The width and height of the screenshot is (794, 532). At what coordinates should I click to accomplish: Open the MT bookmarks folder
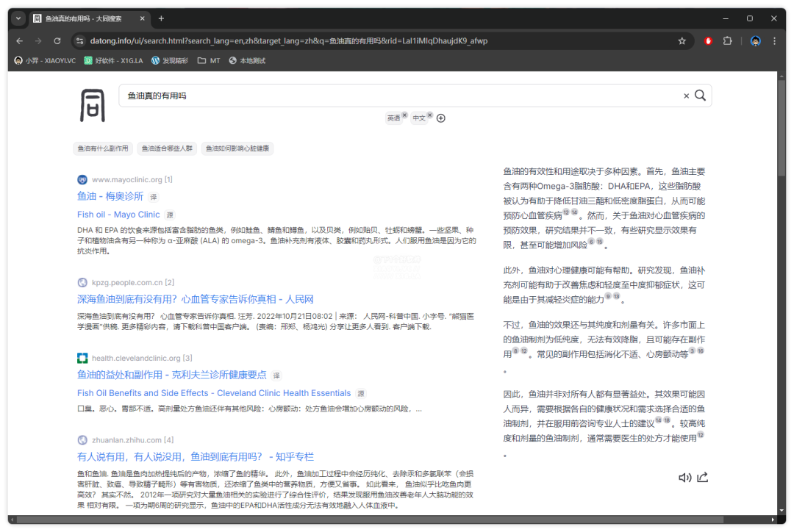(x=209, y=60)
